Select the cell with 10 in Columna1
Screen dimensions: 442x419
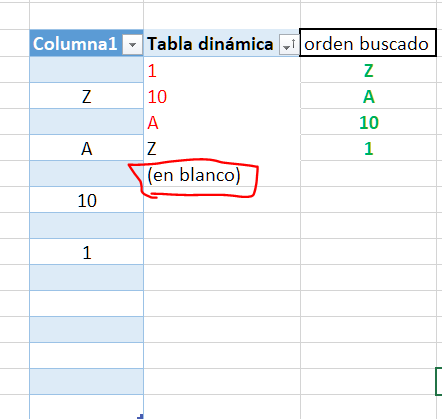click(x=86, y=200)
